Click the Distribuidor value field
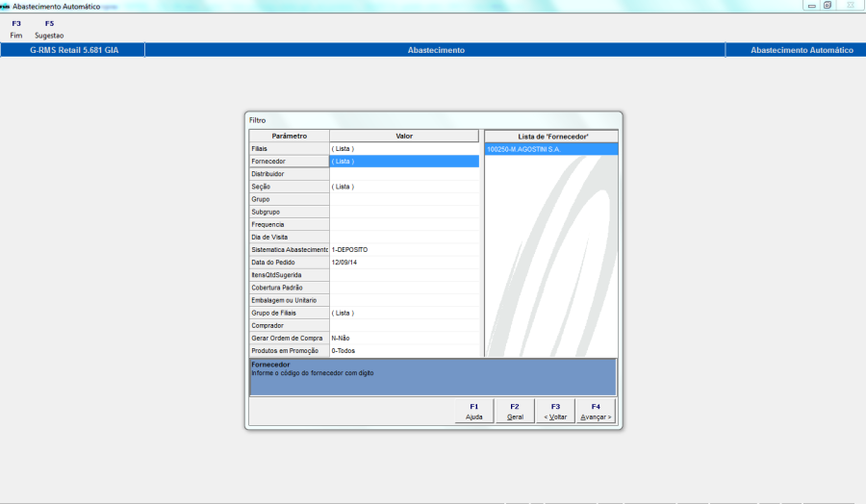Viewport: 866px width, 504px height. pos(404,174)
